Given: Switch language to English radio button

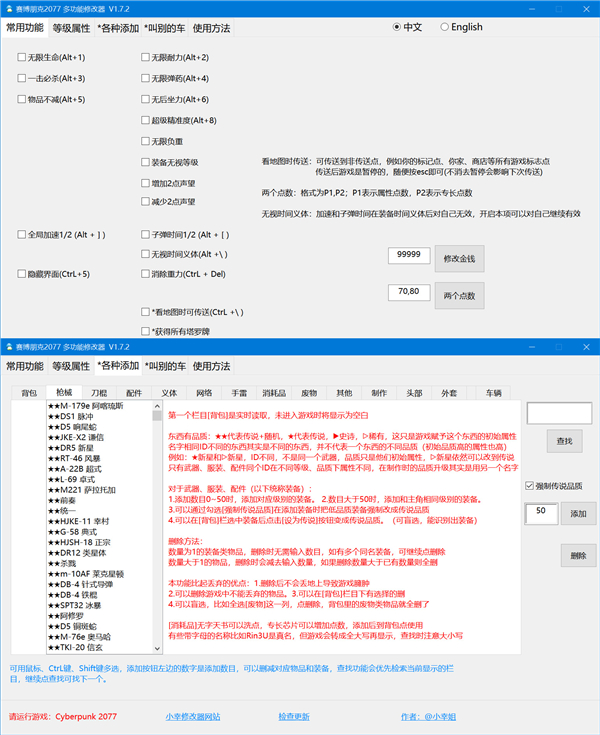Looking at the screenshot, I should [x=444, y=27].
